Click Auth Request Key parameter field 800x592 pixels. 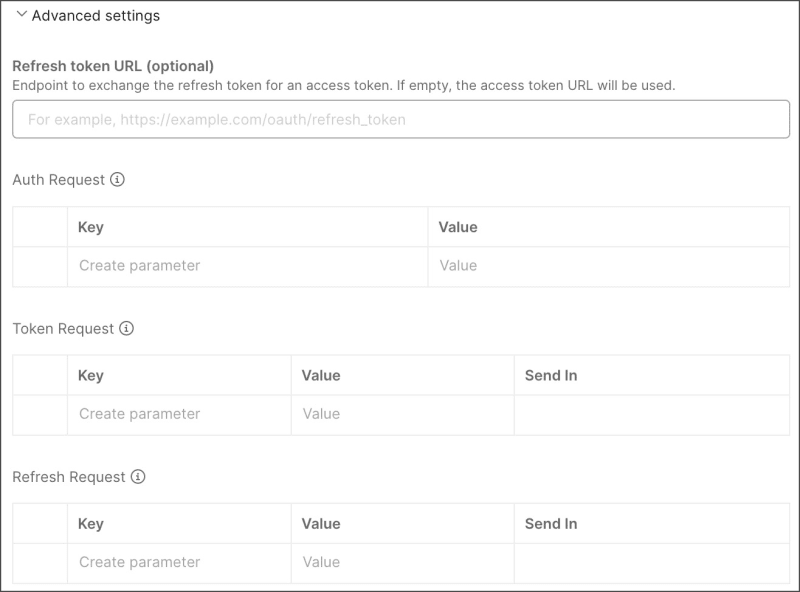click(247, 266)
